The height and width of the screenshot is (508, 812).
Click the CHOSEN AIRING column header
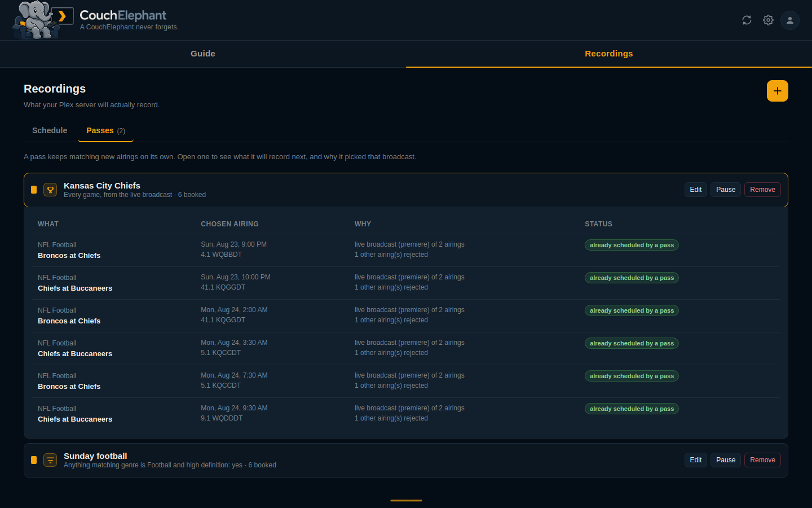pyautogui.click(x=230, y=224)
